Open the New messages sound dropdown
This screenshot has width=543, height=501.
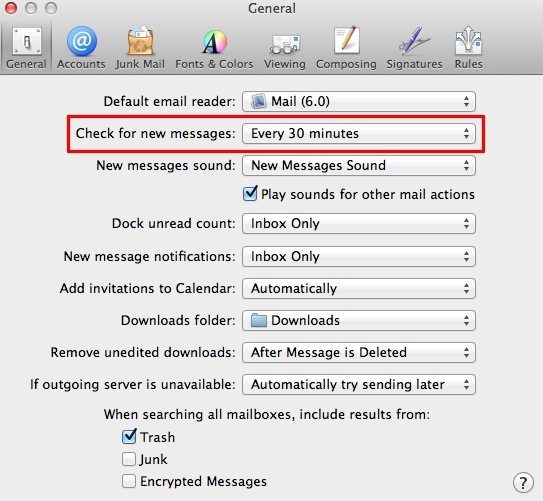click(359, 165)
